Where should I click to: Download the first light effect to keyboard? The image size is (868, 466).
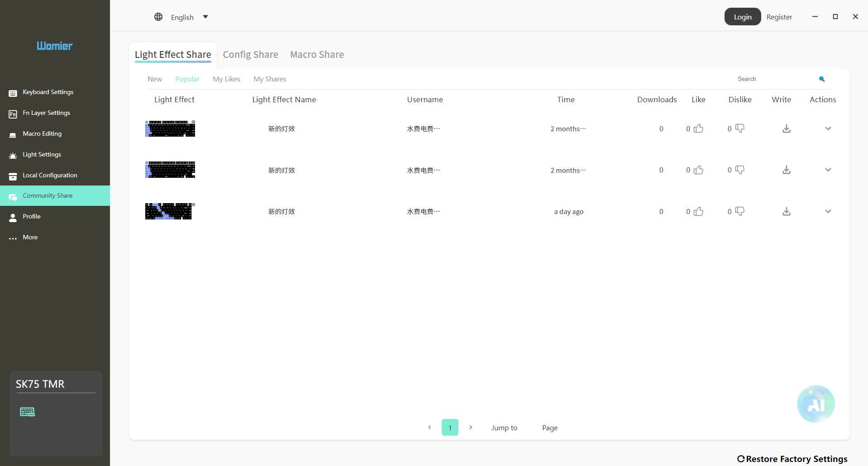(787, 129)
